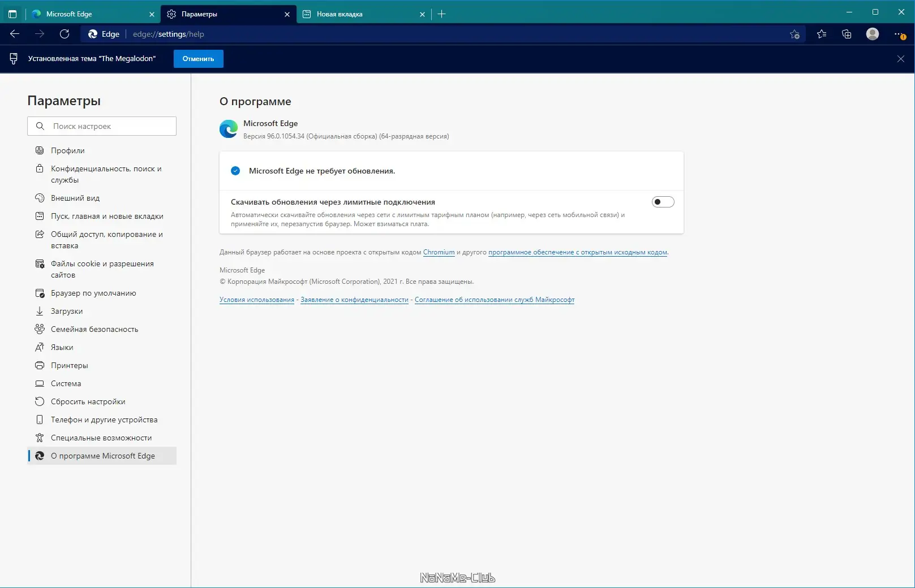Viewport: 915px width, 588px height.
Task: Add this page to favorites star icon
Action: (x=794, y=34)
